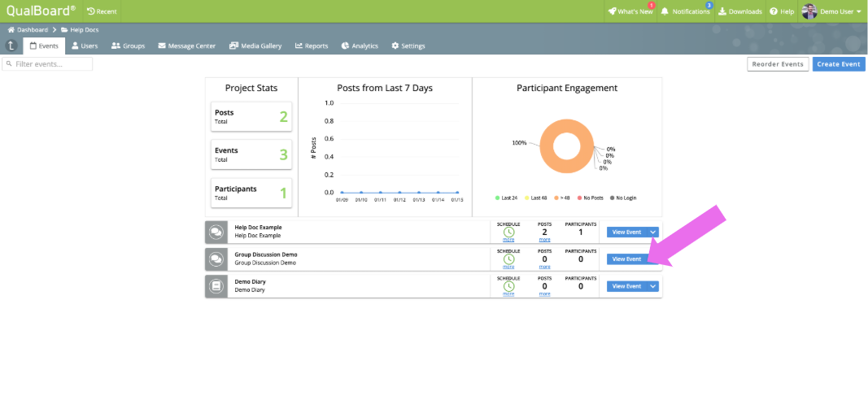Open the Help Docs breadcrumb folder

(x=80, y=30)
